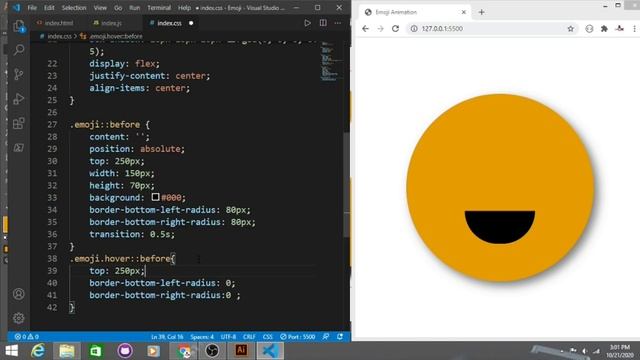Image resolution: width=640 pixels, height=360 pixels.
Task: Switch to the index.html editor tab
Action: [55, 23]
